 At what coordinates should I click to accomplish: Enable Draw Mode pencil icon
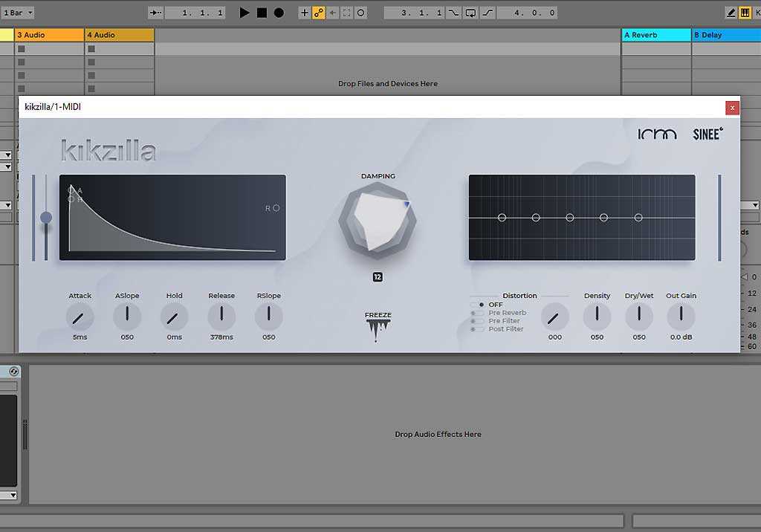pos(731,13)
